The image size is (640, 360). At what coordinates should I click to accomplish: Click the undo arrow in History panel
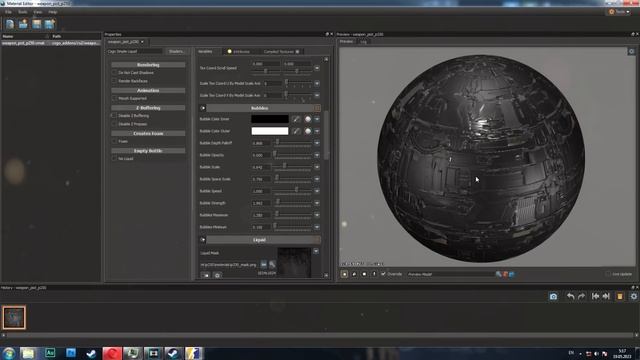click(x=571, y=296)
